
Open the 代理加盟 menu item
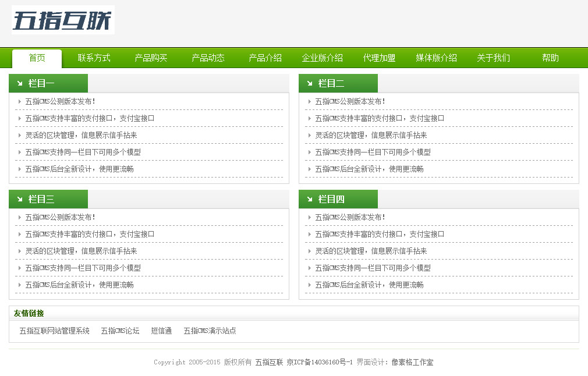coord(378,58)
